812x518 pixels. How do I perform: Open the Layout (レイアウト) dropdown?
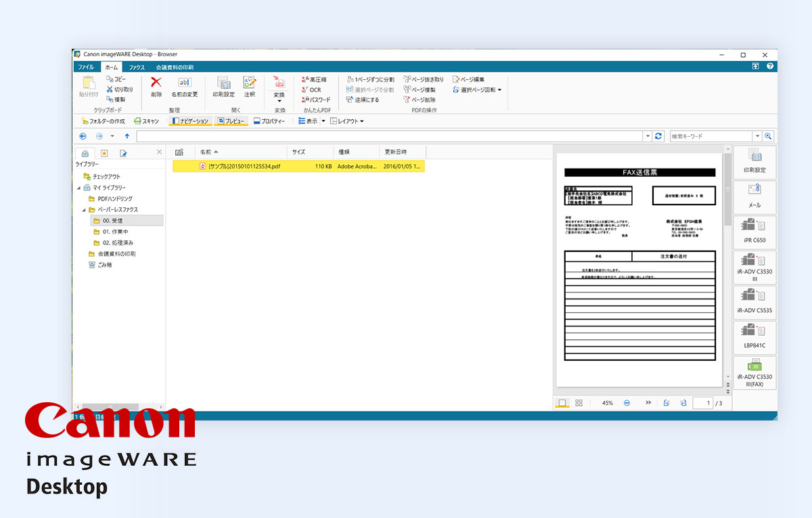[347, 121]
